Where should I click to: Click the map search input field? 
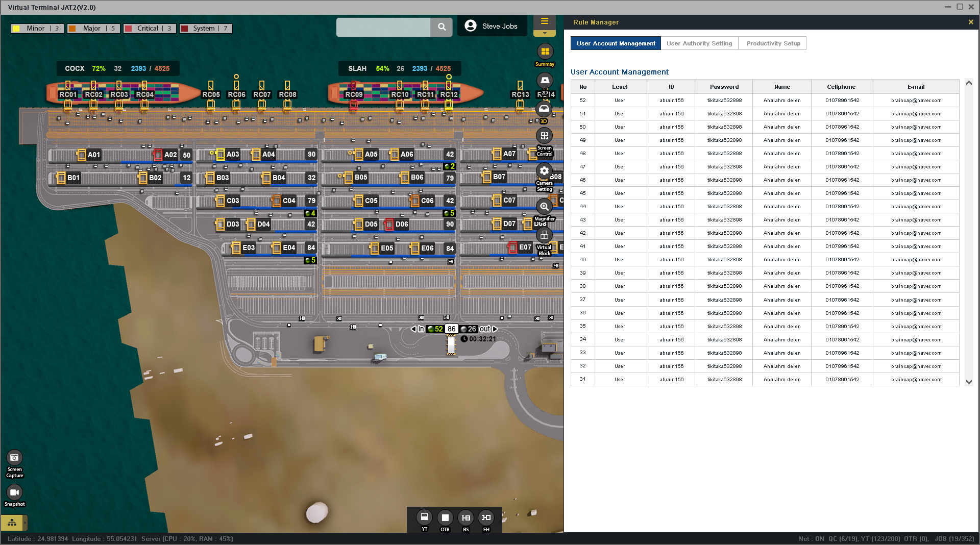[383, 27]
